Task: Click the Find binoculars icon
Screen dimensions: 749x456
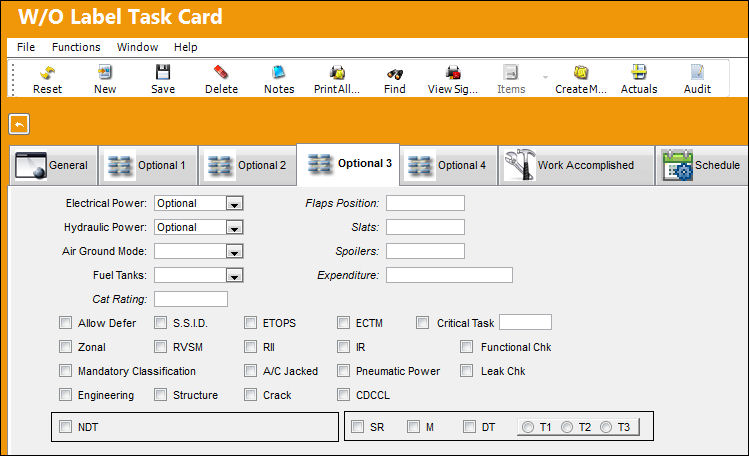Action: pos(395,73)
